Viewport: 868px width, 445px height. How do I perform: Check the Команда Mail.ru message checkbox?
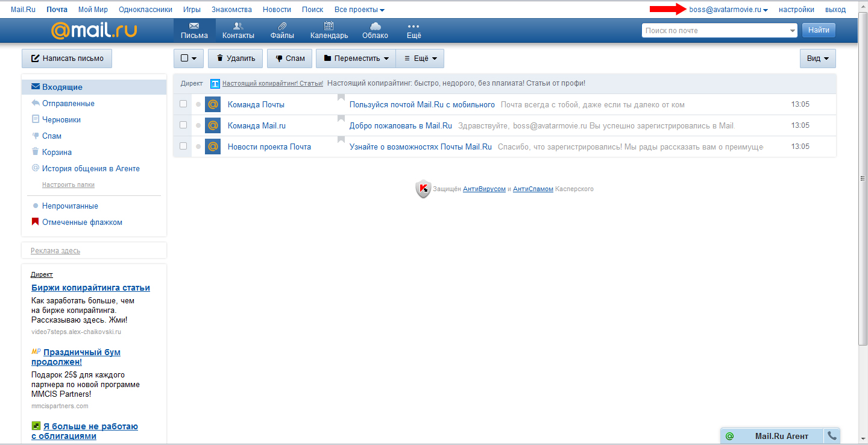pos(183,125)
